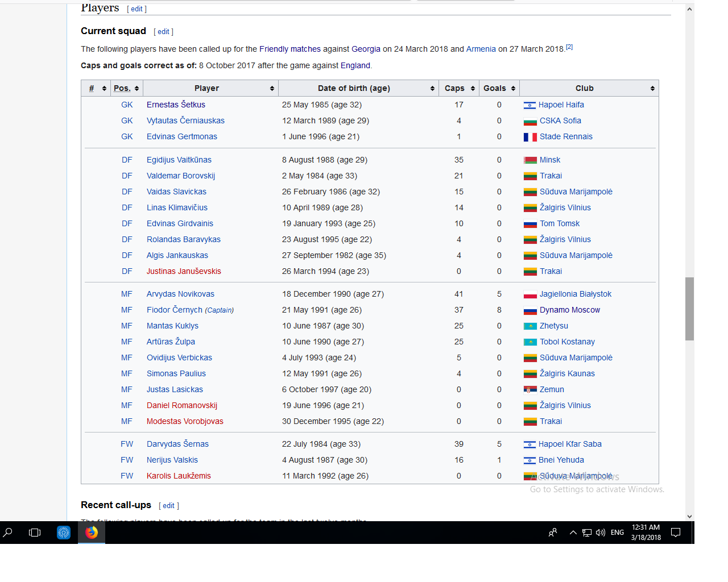Screen dimensions: 728x582
Task: Open the blue app pinned beside Firefox
Action: coord(63,533)
